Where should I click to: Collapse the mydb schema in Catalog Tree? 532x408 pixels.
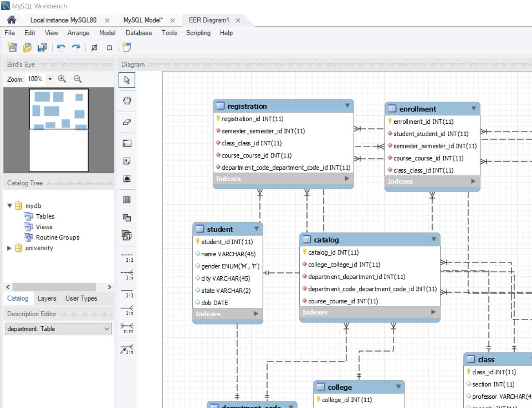[x=10, y=206]
